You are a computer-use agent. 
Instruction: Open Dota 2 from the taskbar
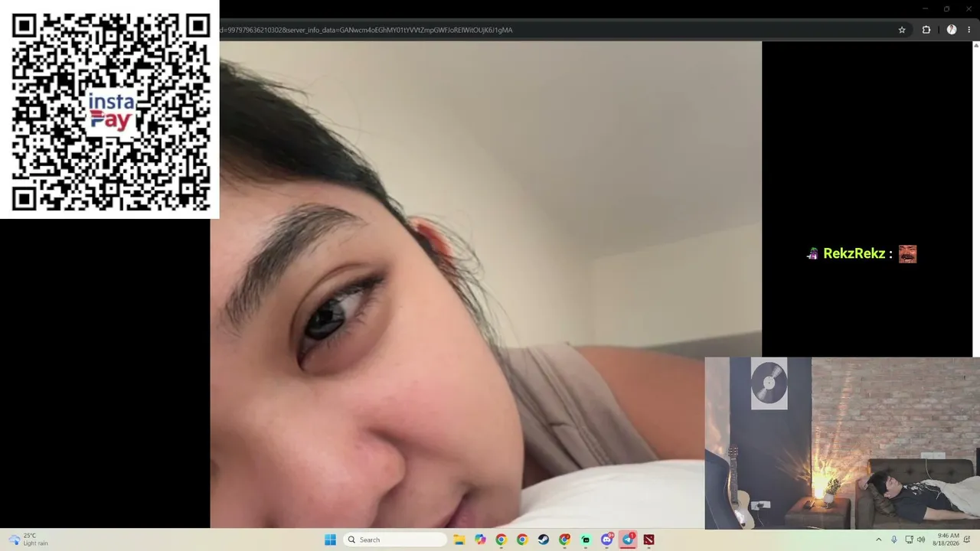coord(649,540)
